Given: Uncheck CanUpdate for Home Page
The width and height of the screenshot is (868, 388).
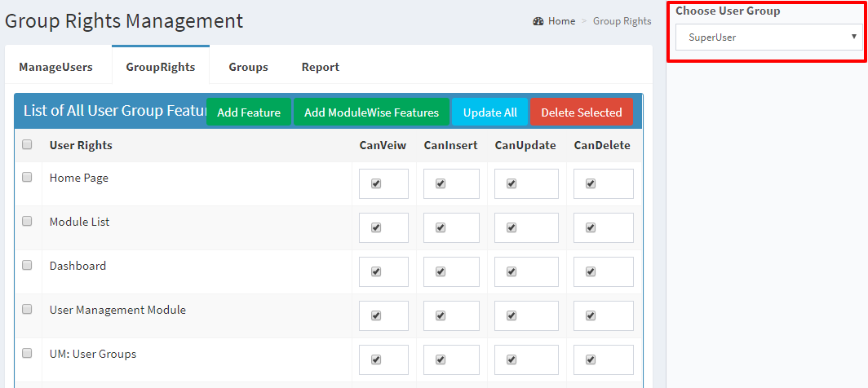Looking at the screenshot, I should (x=511, y=183).
